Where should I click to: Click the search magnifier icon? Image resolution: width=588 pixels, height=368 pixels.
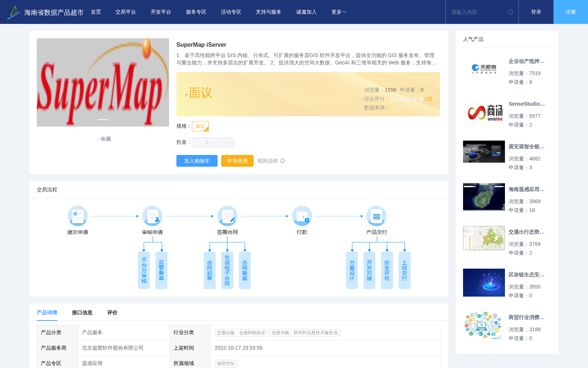(x=510, y=12)
